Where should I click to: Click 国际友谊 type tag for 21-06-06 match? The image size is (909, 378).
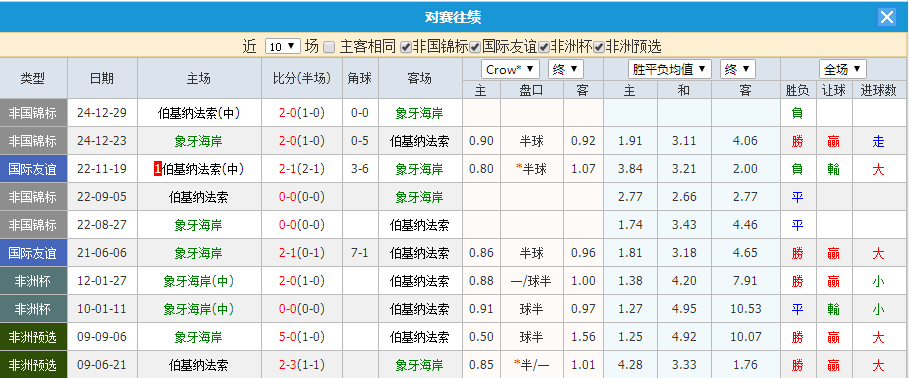point(33,253)
